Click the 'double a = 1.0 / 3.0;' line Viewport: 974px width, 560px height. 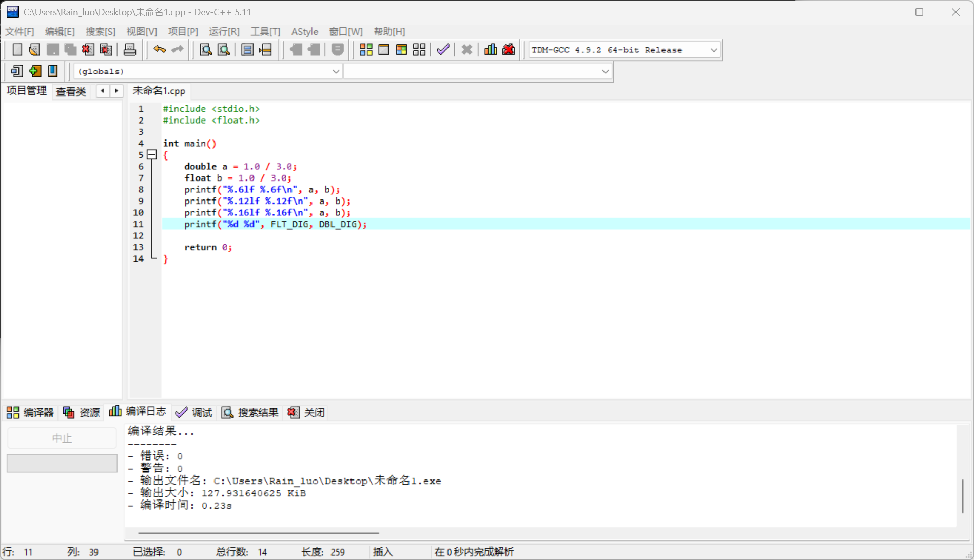241,167
